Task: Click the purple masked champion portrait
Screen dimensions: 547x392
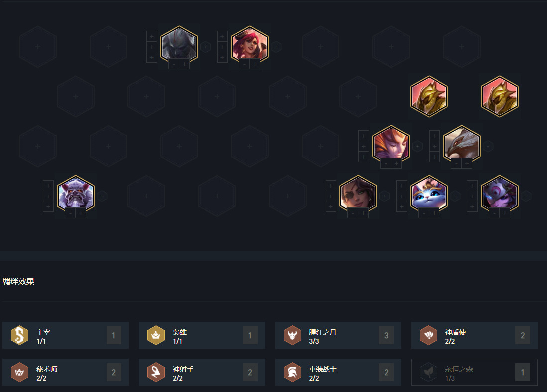Action: click(x=500, y=194)
